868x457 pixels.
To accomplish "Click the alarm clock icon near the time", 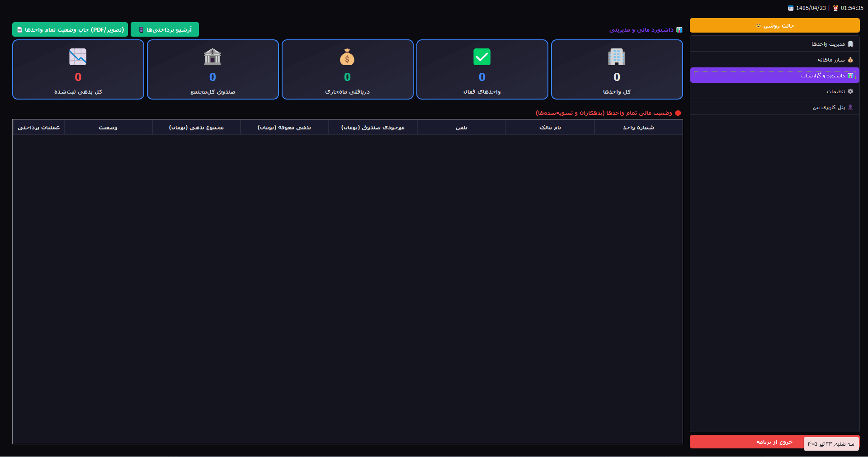I will (835, 8).
